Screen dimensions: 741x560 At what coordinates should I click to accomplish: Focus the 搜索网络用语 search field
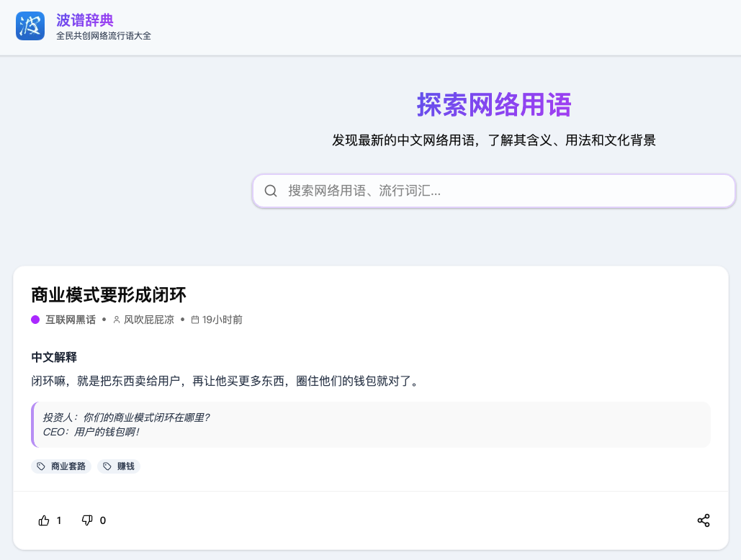pyautogui.click(x=504, y=191)
